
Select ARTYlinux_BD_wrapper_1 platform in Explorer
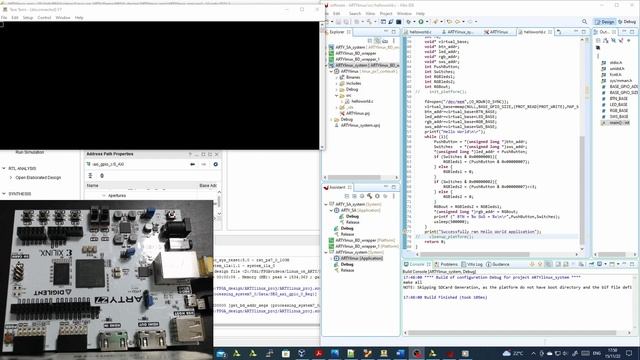pyautogui.click(x=357, y=59)
